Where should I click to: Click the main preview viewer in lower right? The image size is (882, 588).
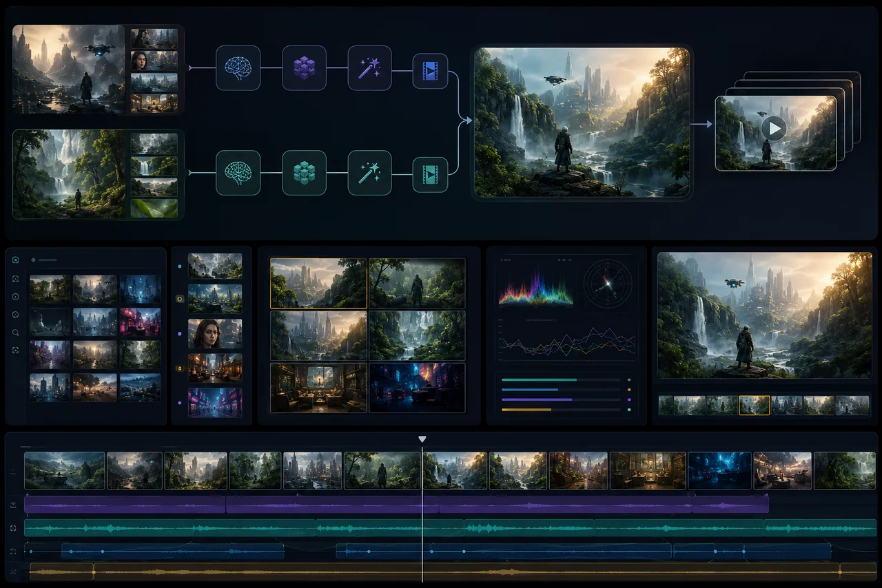click(763, 315)
